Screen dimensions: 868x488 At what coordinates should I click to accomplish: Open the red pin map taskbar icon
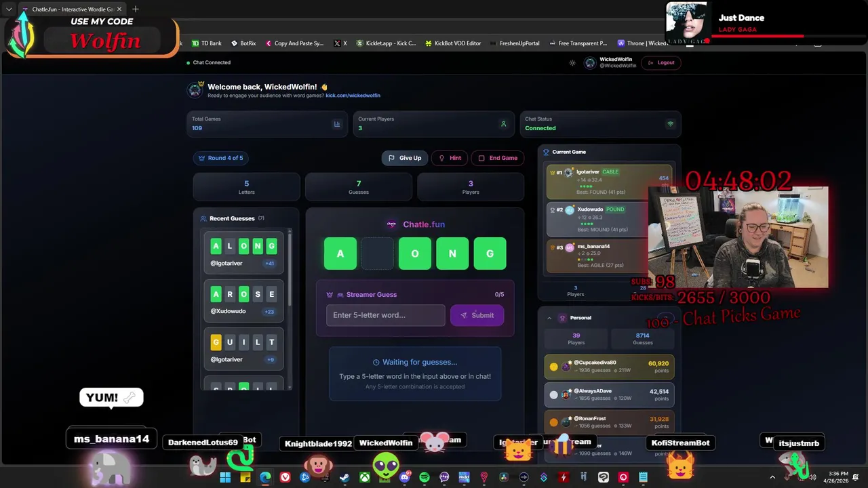(x=484, y=477)
